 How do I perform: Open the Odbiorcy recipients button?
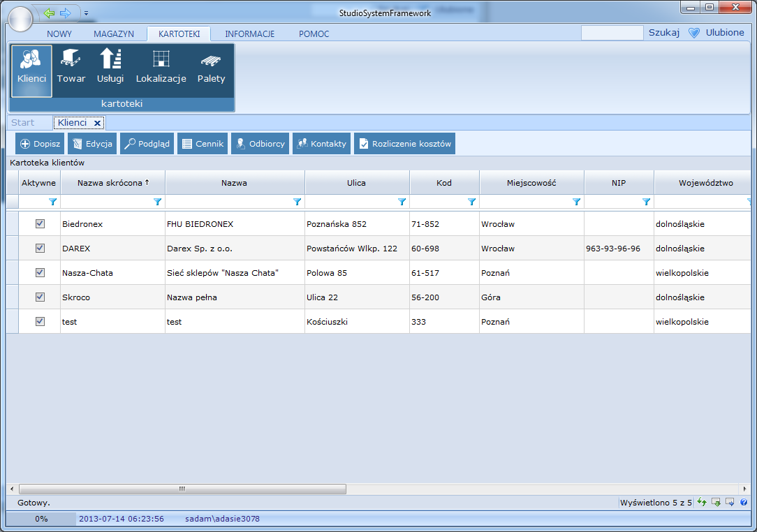[260, 143]
